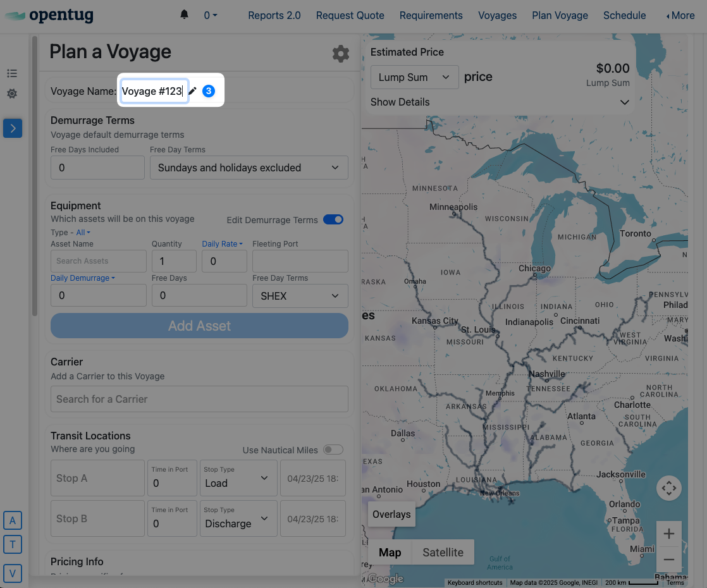Go to the Schedule menu item
This screenshot has width=707, height=588.
[624, 15]
